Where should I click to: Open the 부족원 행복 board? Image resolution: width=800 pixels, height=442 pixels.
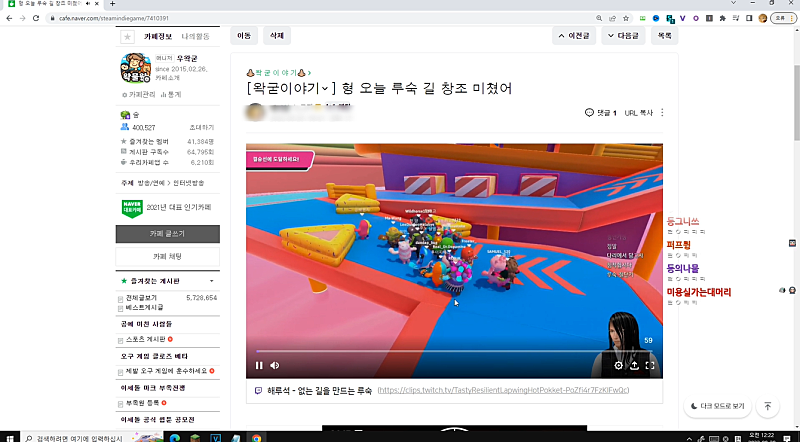(x=142, y=403)
